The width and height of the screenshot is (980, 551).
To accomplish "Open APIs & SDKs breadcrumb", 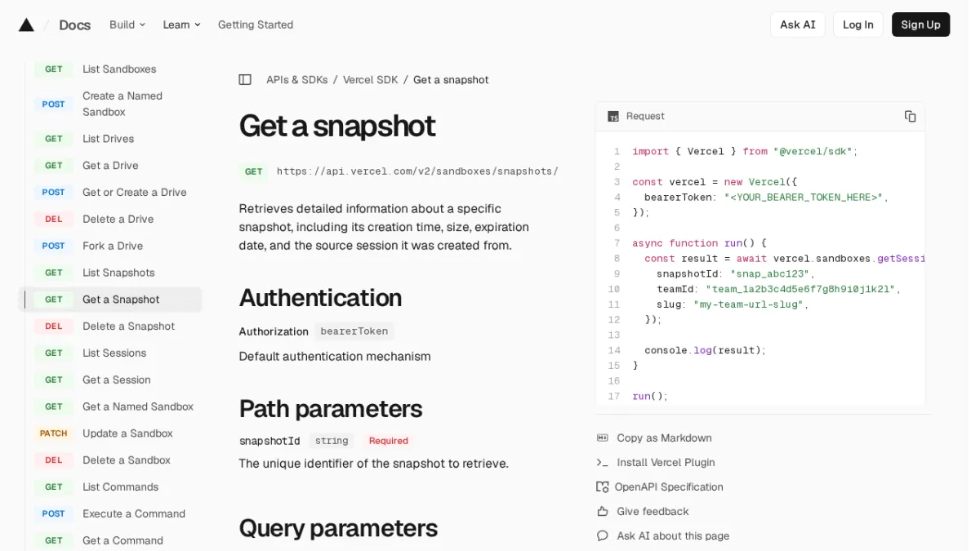I will point(297,80).
